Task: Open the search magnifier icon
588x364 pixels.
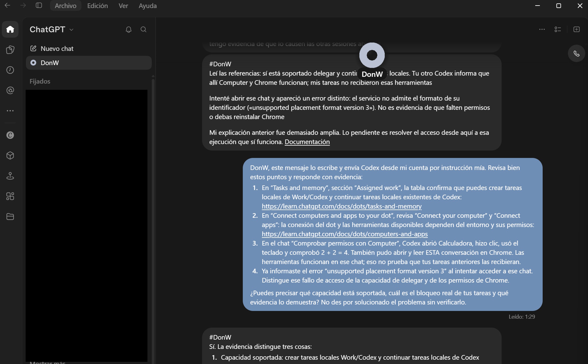Action: (x=143, y=29)
